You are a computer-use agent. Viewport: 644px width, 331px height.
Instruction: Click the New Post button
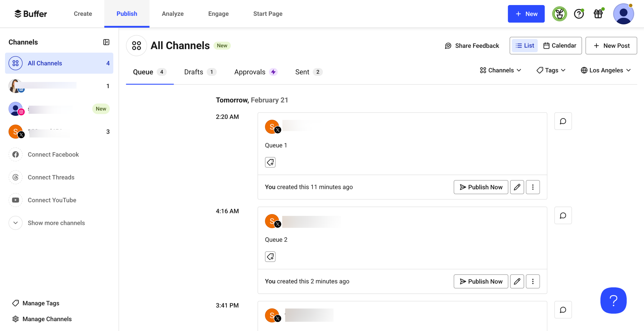coord(611,46)
